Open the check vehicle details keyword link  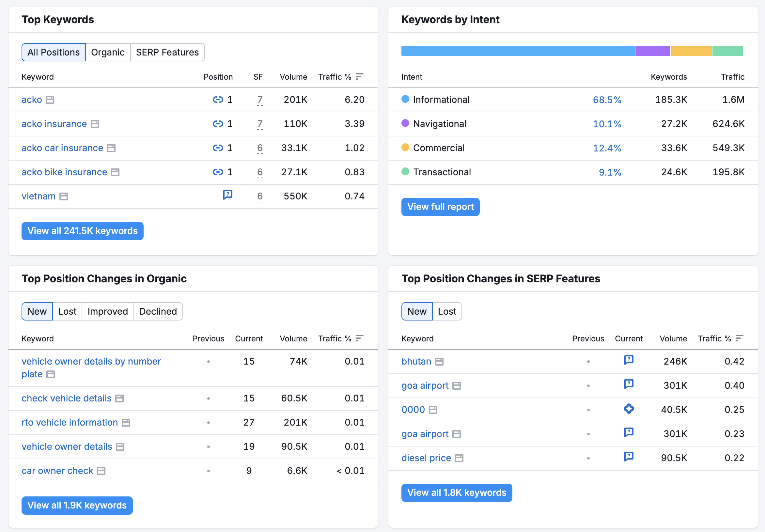point(66,398)
